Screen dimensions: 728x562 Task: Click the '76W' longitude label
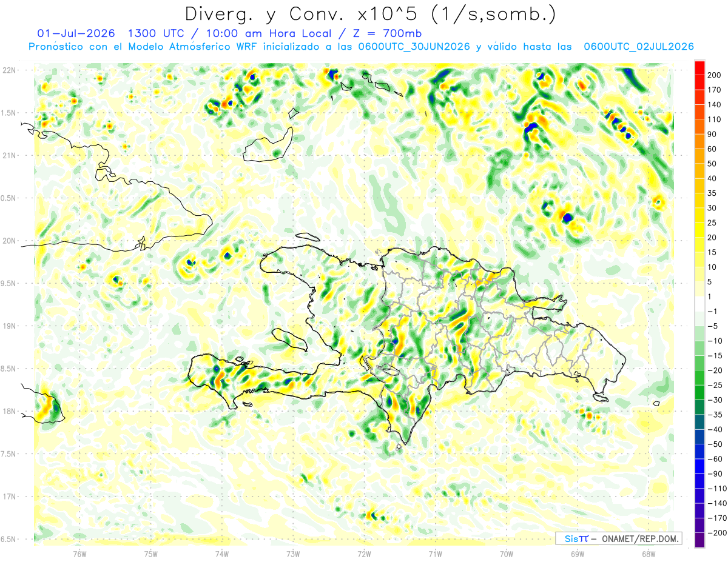pos(79,554)
